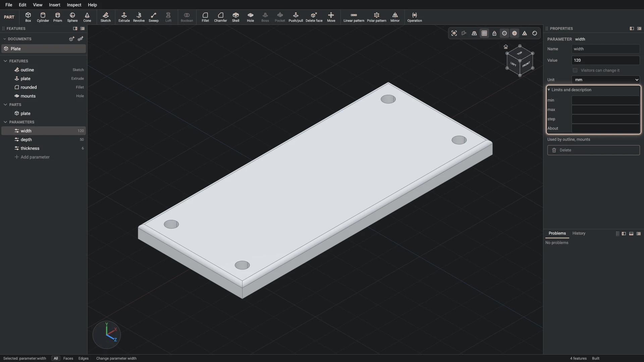Select the Prism tool
The height and width of the screenshot is (362, 644).
point(58,17)
